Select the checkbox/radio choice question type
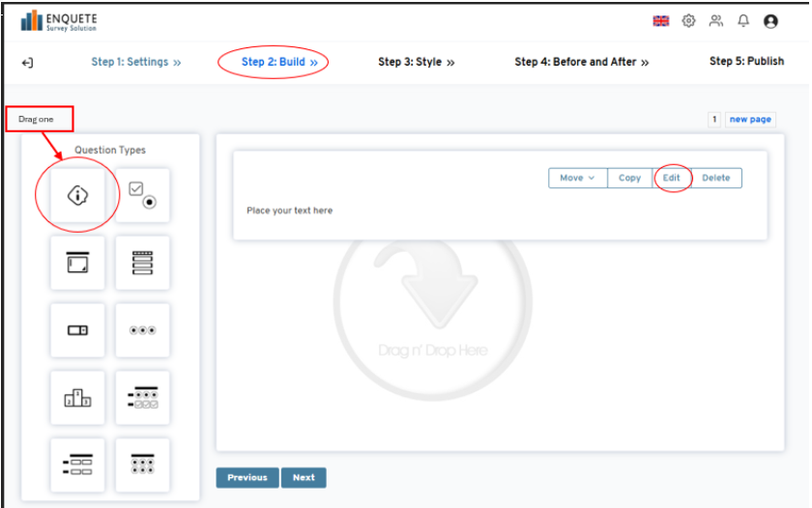812x508 pixels. click(x=142, y=195)
